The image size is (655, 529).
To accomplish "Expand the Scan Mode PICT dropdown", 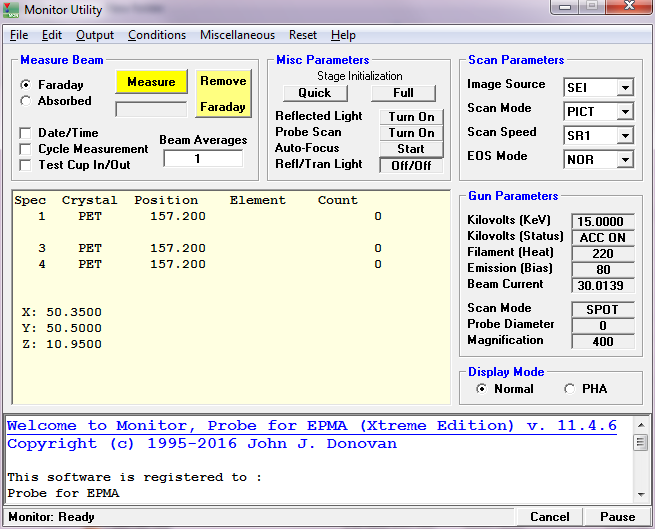I will coord(625,112).
